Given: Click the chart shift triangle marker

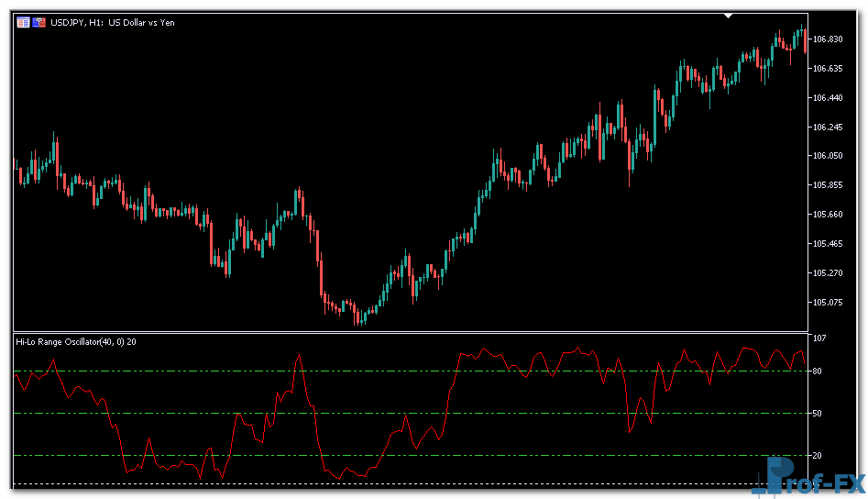Looking at the screenshot, I should pos(728,16).
